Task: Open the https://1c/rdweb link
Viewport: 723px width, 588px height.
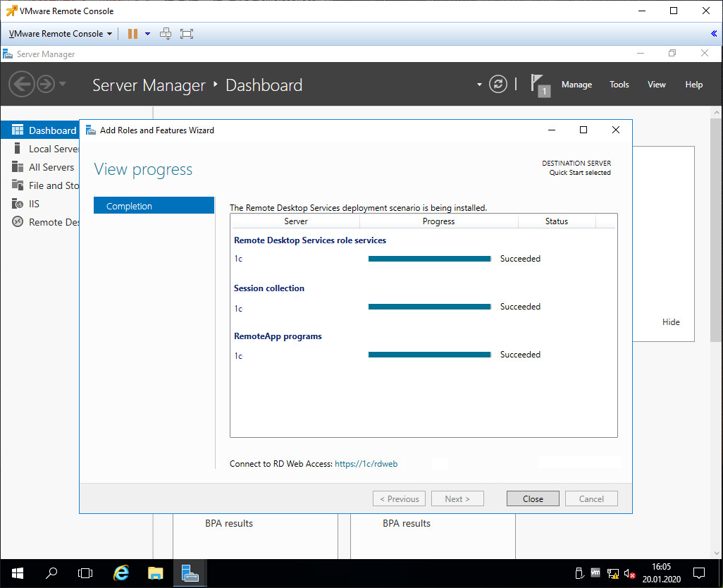Action: click(366, 464)
